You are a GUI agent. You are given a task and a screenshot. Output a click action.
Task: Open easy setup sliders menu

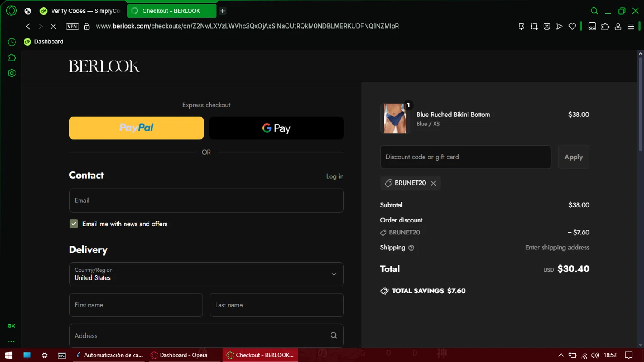click(x=631, y=27)
